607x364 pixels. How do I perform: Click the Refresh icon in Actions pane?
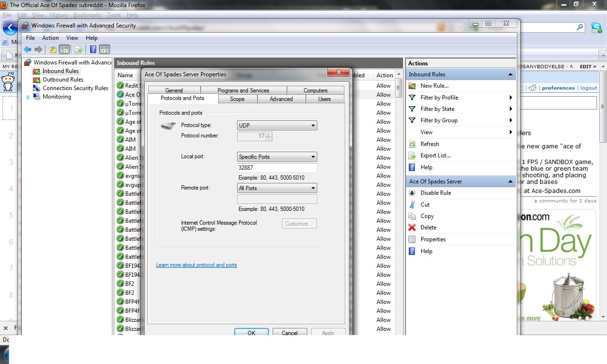tap(412, 144)
